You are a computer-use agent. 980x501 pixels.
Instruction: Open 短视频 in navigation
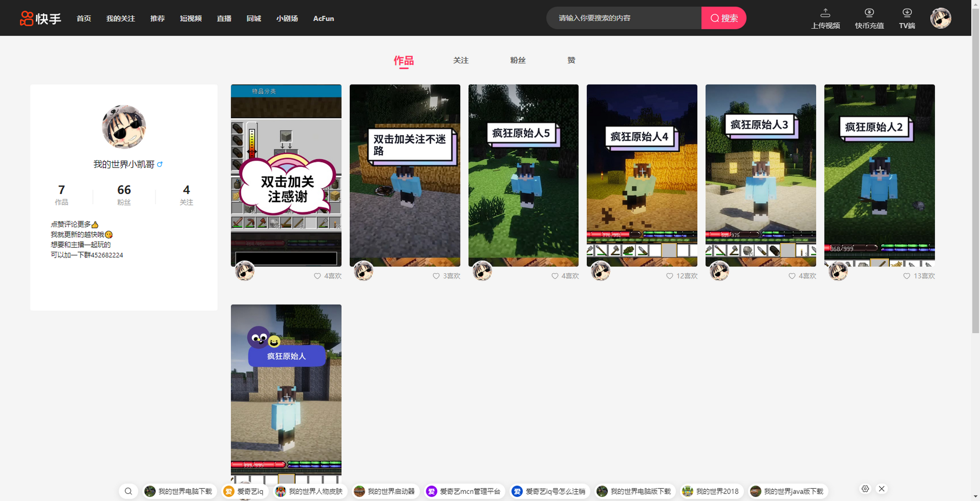pos(191,18)
